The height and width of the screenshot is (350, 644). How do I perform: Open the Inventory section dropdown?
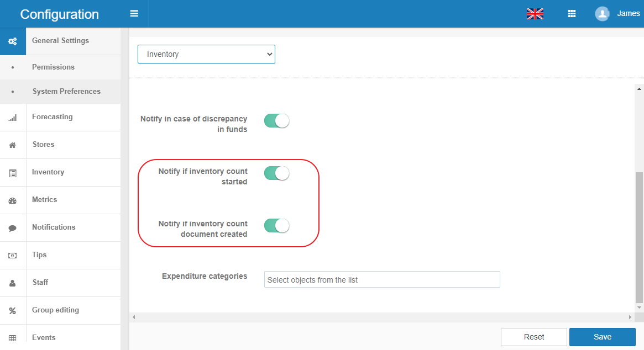[206, 54]
